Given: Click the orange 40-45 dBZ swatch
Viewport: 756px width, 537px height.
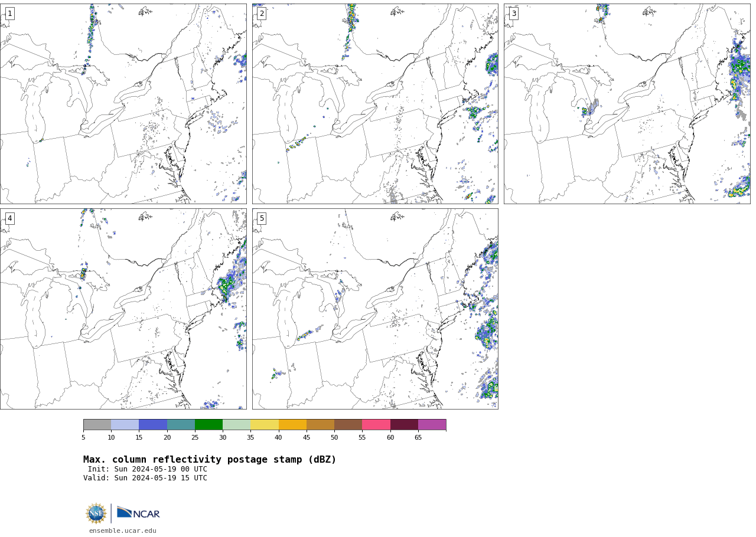Looking at the screenshot, I should tap(292, 425).
